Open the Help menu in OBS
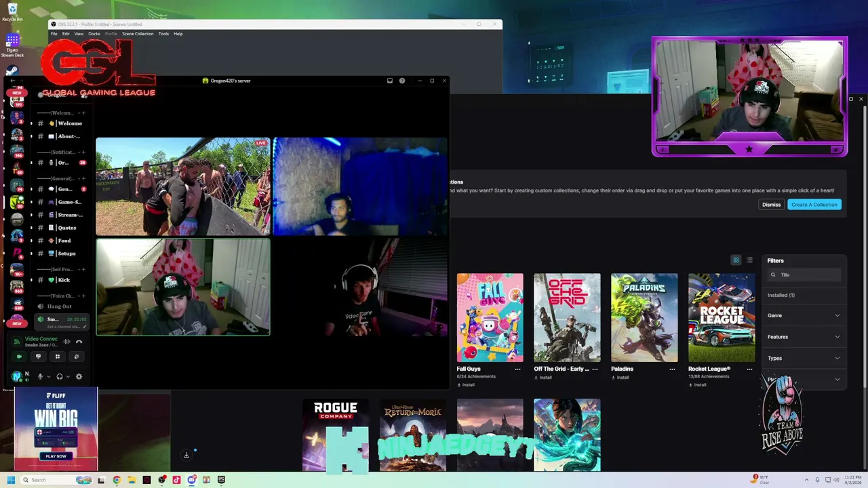The width and height of the screenshot is (868, 488). pos(178,34)
